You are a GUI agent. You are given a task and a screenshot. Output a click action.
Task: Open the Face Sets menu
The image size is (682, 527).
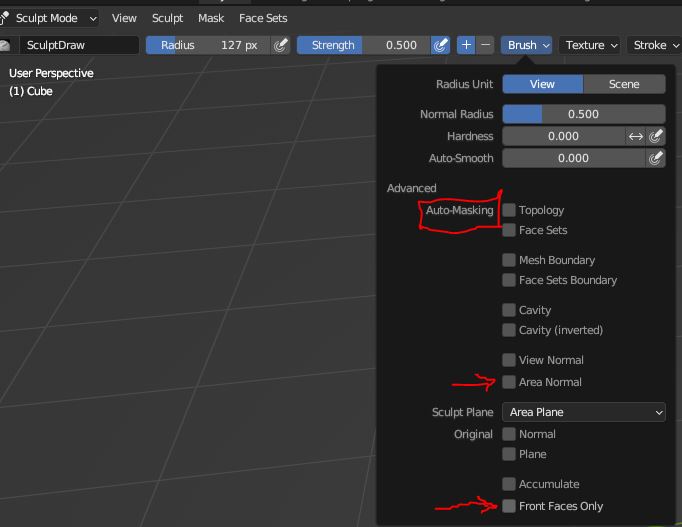(x=263, y=18)
